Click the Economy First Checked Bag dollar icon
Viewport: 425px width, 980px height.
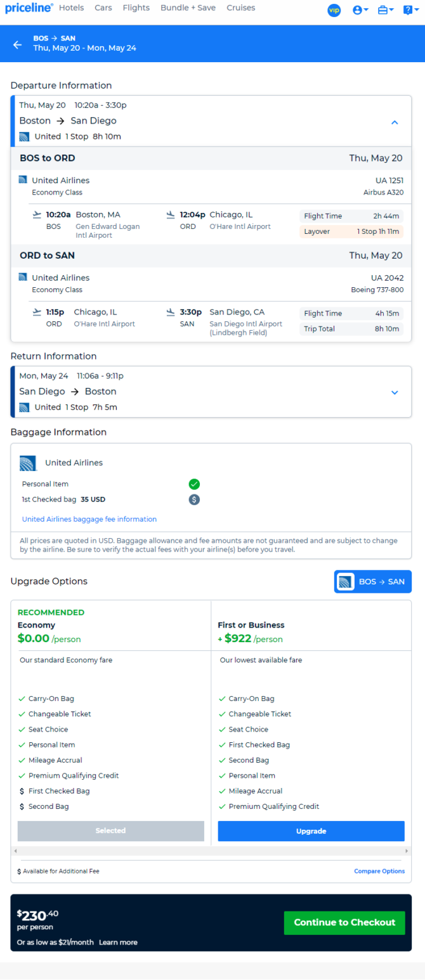(22, 791)
